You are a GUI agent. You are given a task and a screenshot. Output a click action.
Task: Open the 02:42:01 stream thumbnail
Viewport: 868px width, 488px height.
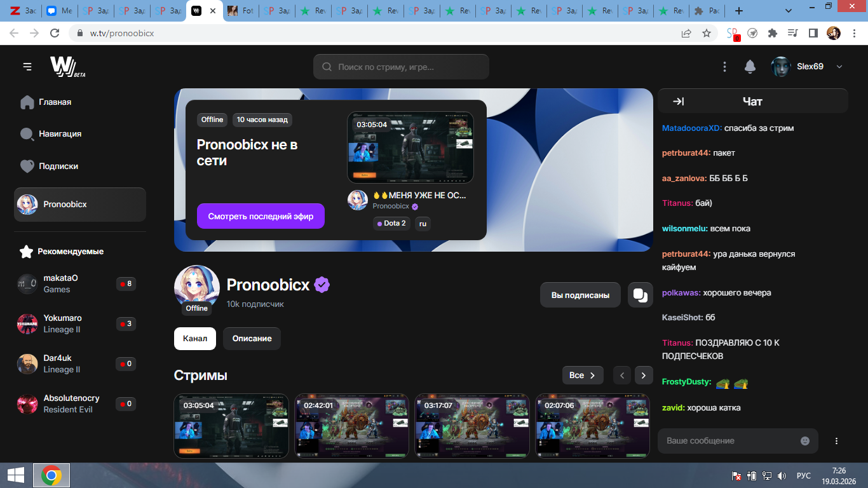click(x=351, y=426)
